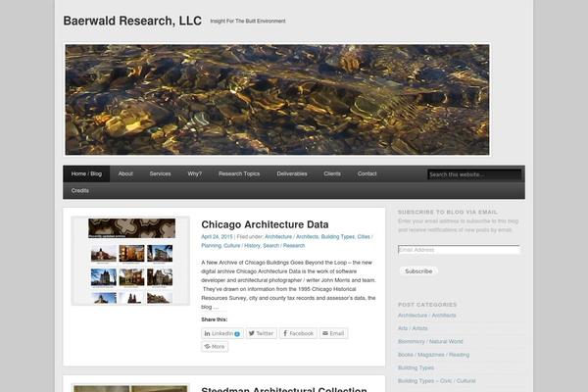The image size is (588, 392).
Task: Open the Chicago Architecture Data post title
Action: [265, 224]
